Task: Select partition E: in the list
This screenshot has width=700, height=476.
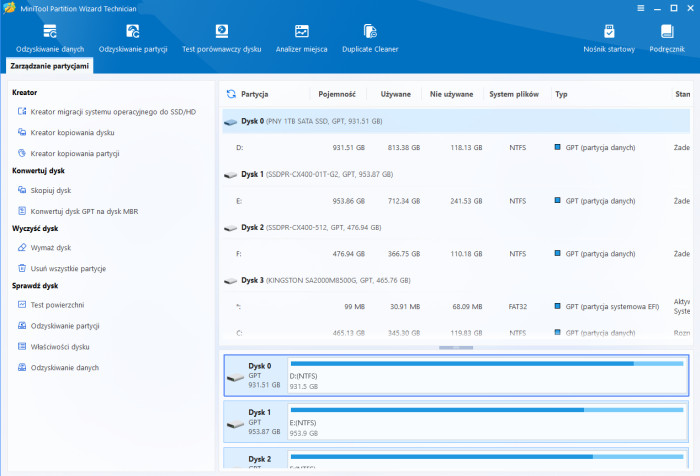Action: click(456, 201)
